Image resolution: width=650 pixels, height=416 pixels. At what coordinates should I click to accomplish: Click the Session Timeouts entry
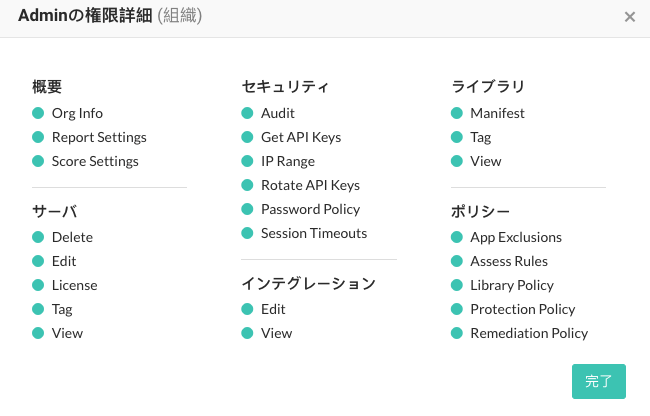point(314,233)
